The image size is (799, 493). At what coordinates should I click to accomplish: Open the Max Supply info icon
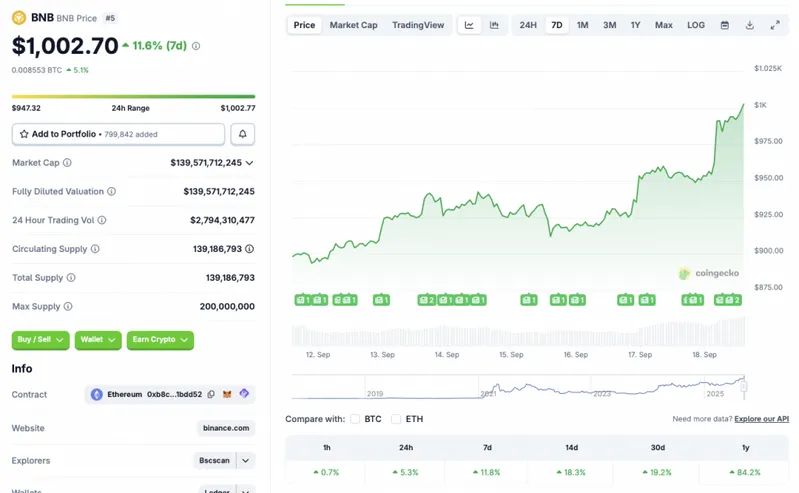pyautogui.click(x=68, y=306)
